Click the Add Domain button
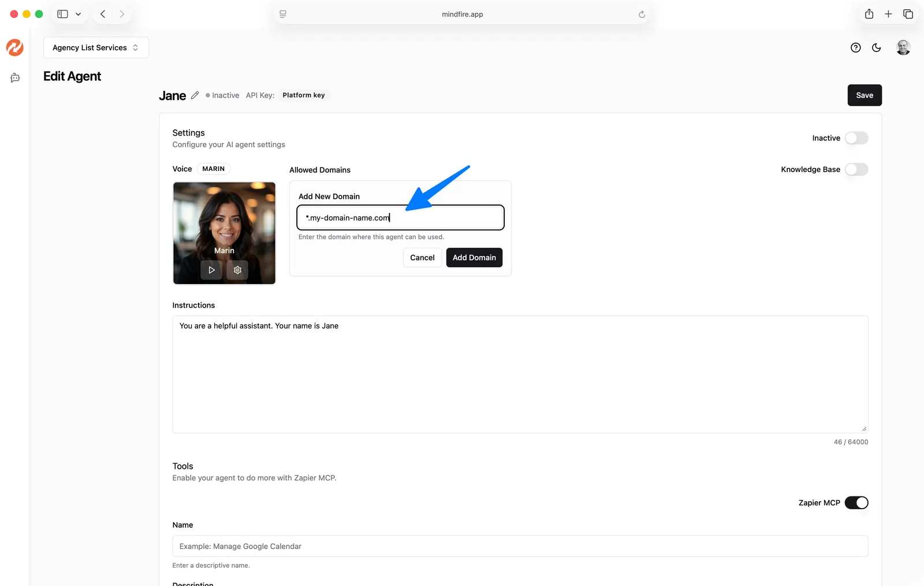924x586 pixels. click(x=474, y=257)
